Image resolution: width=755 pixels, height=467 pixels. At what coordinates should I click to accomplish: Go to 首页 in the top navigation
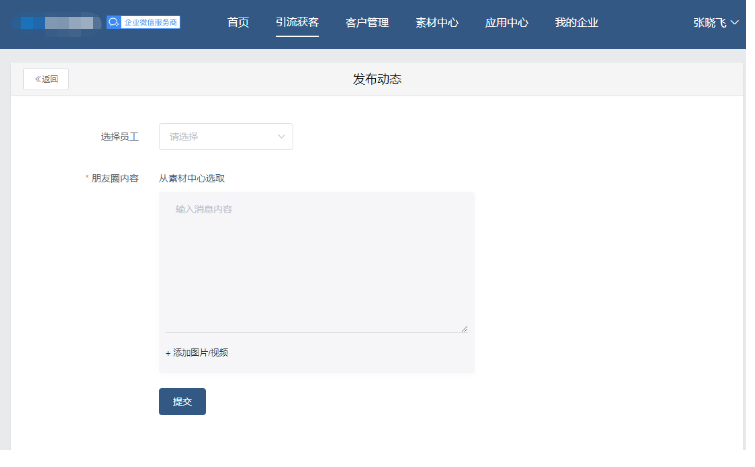tap(239, 22)
